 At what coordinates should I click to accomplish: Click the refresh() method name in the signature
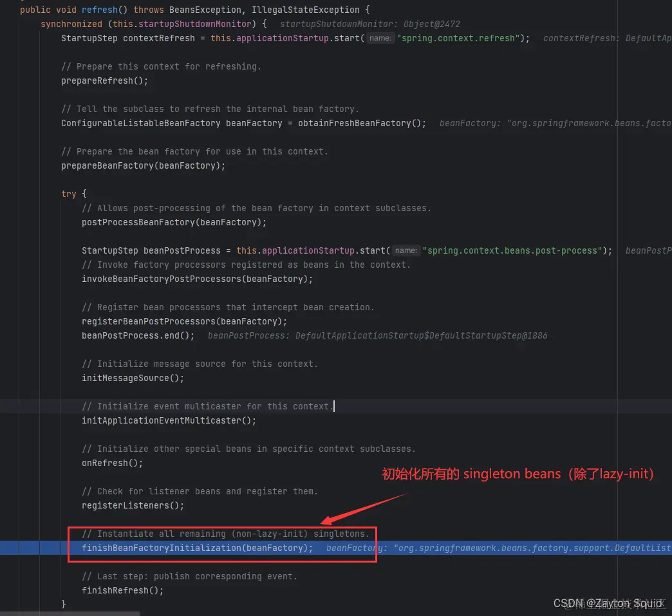tap(105, 10)
